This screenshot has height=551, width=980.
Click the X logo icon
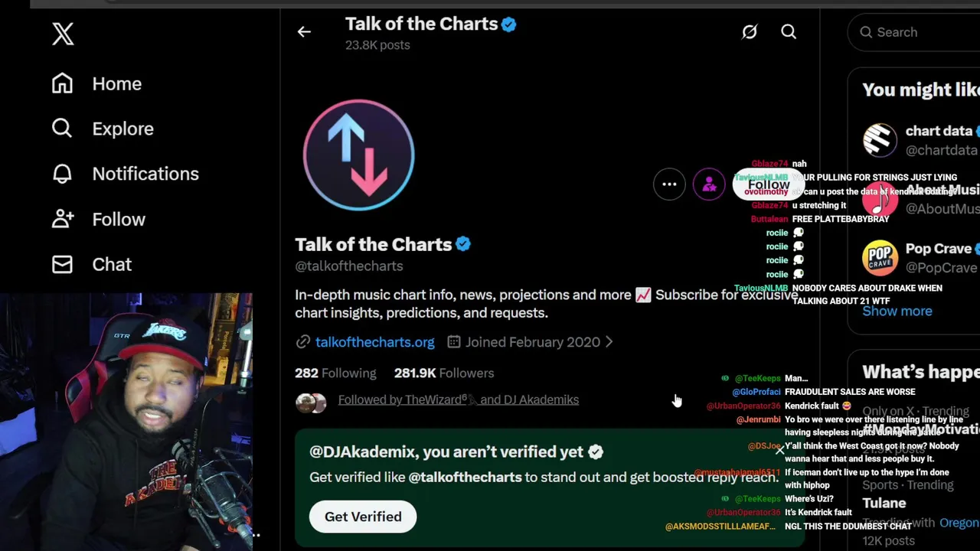coord(63,34)
